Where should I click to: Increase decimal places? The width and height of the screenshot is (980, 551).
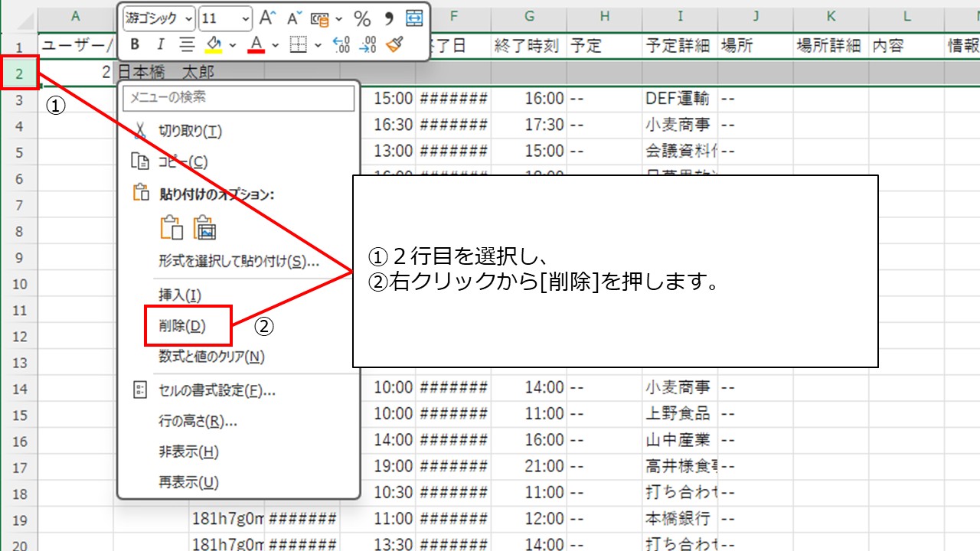click(x=341, y=45)
